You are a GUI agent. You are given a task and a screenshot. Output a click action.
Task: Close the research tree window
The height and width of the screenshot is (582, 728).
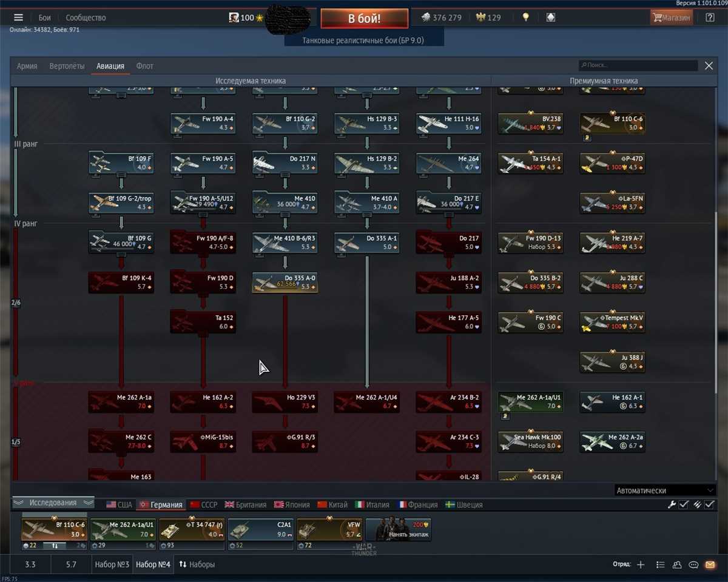coord(709,66)
